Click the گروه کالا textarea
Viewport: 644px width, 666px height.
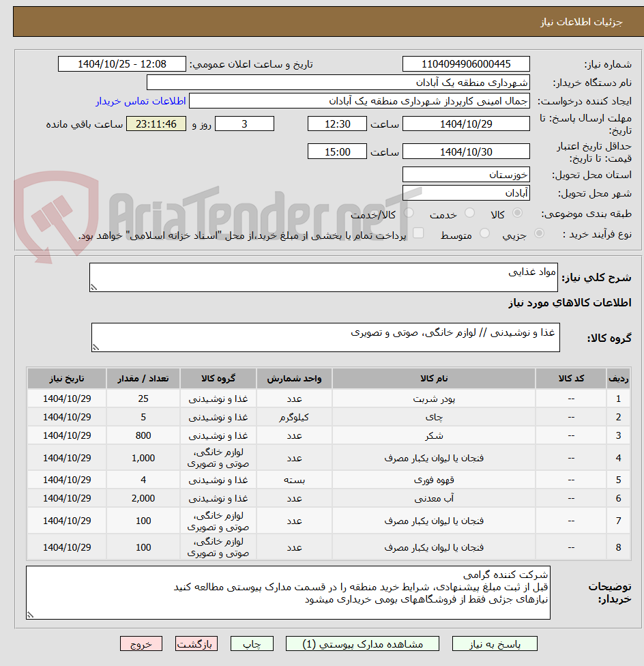click(325, 337)
